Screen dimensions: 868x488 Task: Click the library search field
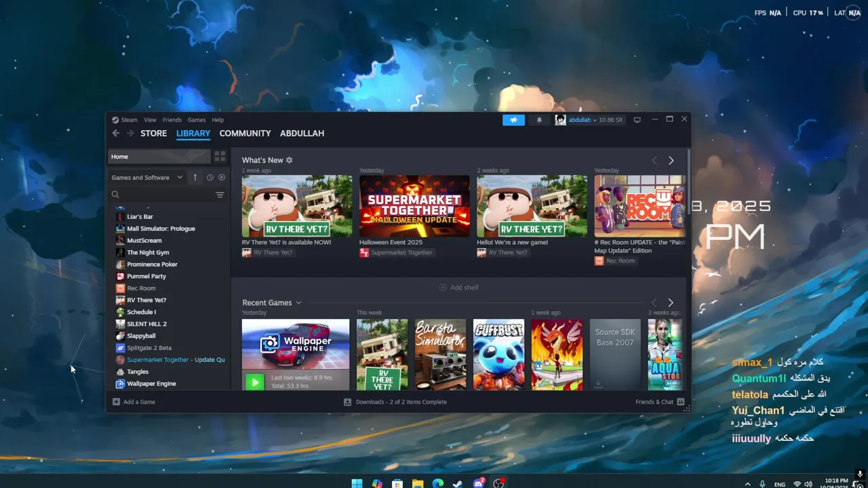[x=161, y=195]
